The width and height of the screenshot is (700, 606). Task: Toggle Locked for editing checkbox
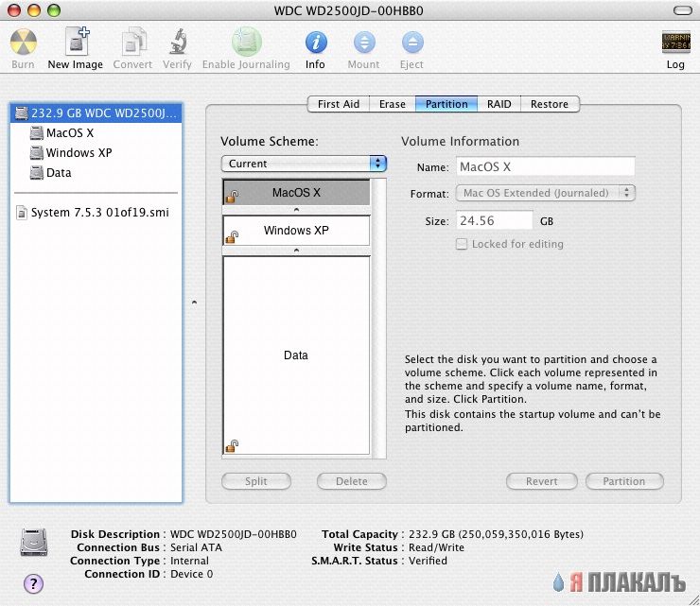pyautogui.click(x=462, y=244)
